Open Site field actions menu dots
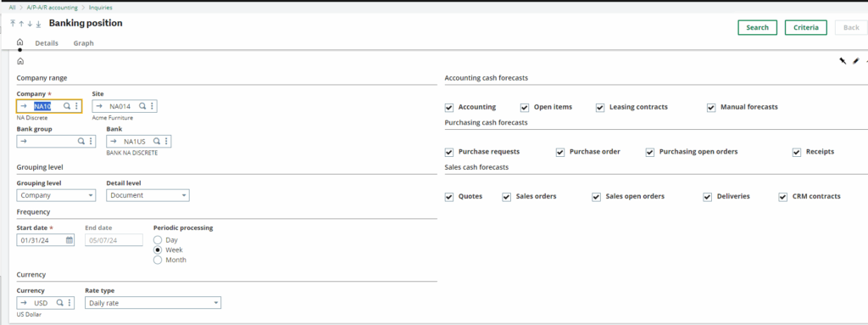 click(152, 106)
